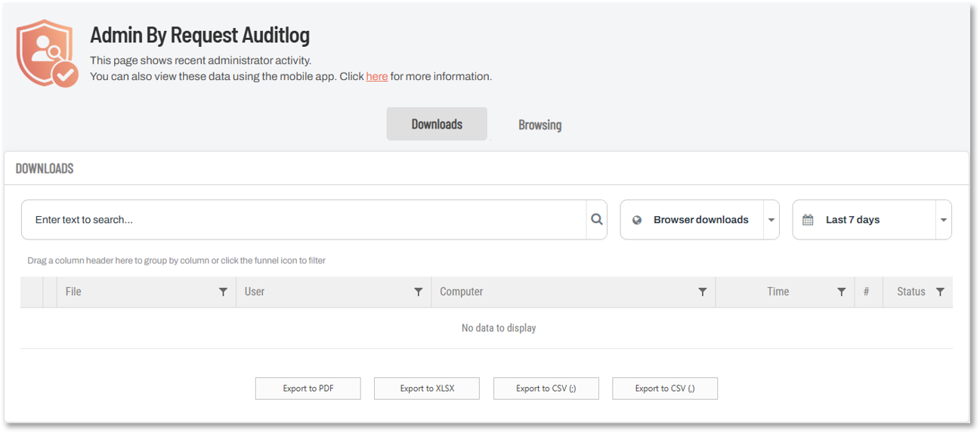Expand the Last 7 days dropdown arrow
The height and width of the screenshot is (433, 980).
(x=944, y=220)
